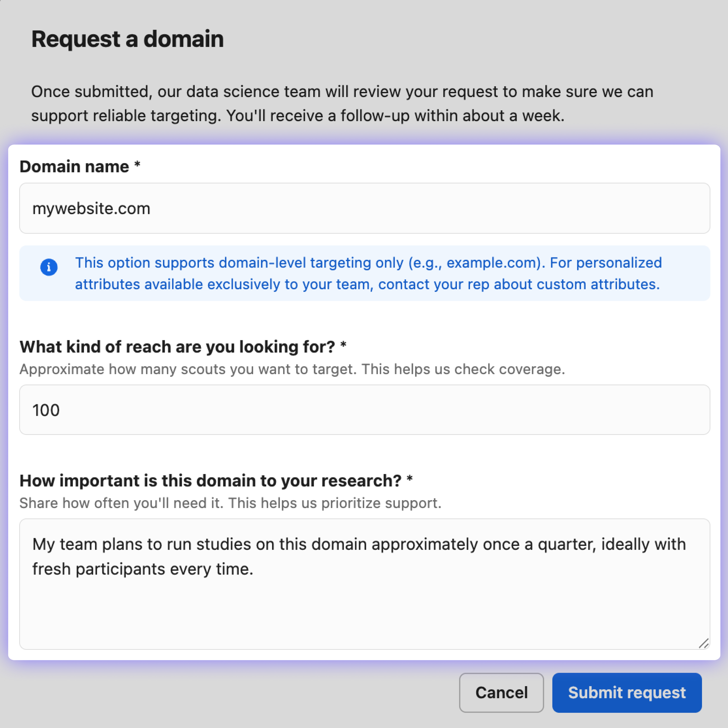Viewport: 728px width, 728px height.
Task: Click the "Domain name" field label
Action: coord(74,167)
